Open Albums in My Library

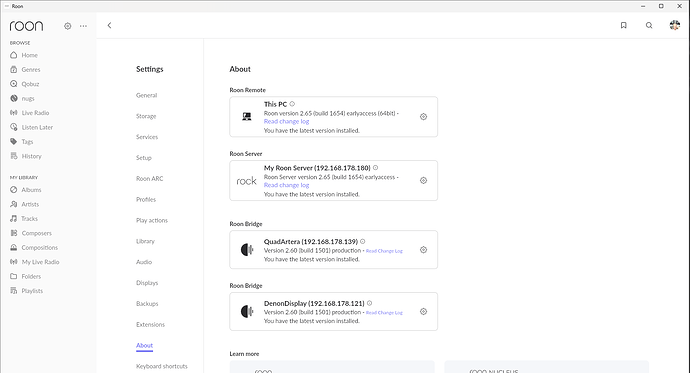click(x=31, y=190)
